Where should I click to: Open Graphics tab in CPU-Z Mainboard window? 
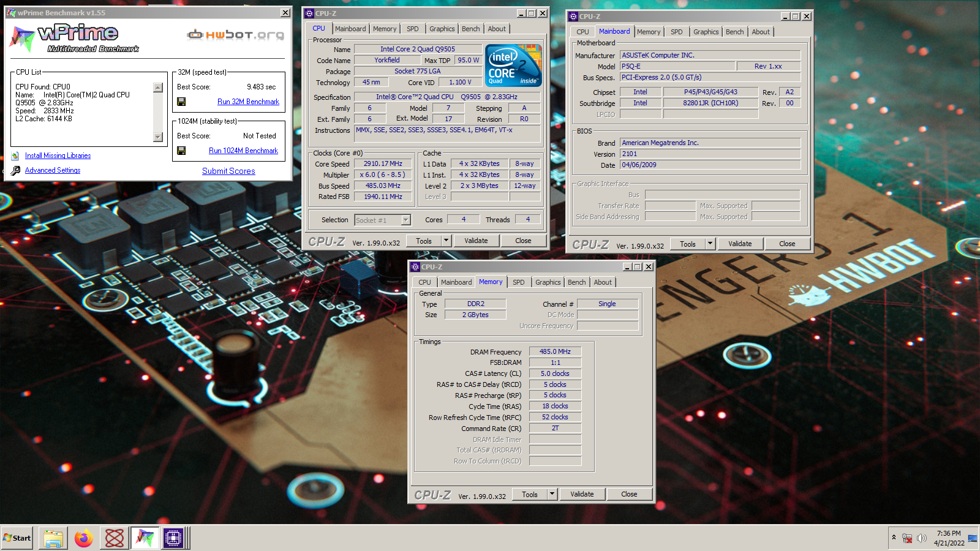[706, 32]
